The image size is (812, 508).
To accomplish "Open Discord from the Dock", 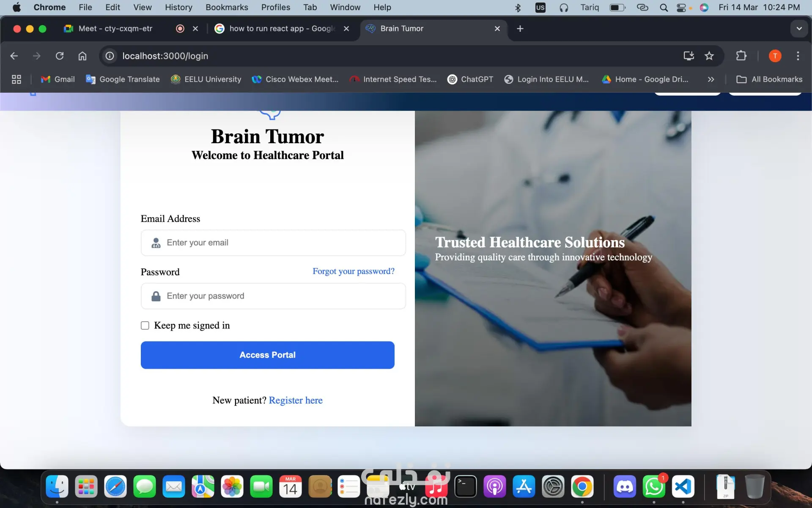I will pyautogui.click(x=625, y=486).
